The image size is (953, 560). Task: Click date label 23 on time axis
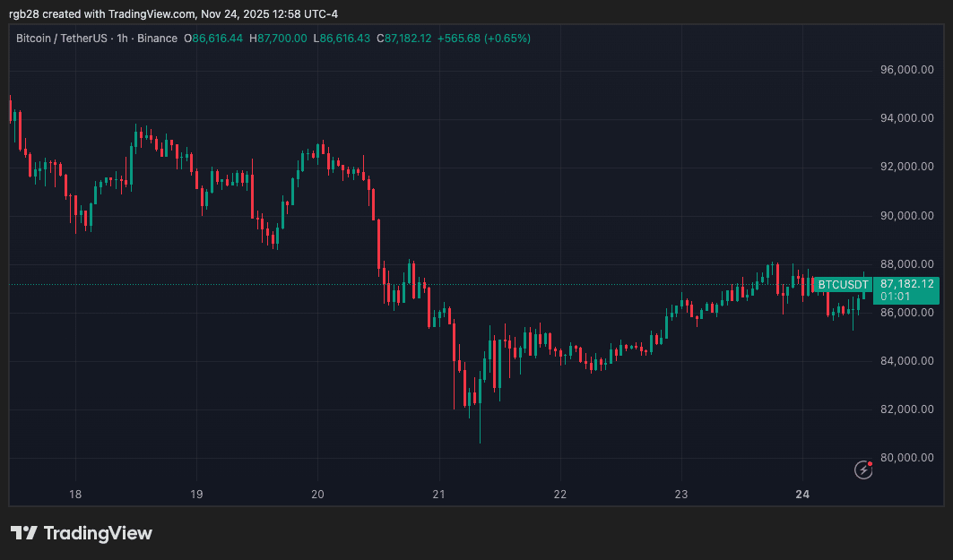[x=681, y=495]
